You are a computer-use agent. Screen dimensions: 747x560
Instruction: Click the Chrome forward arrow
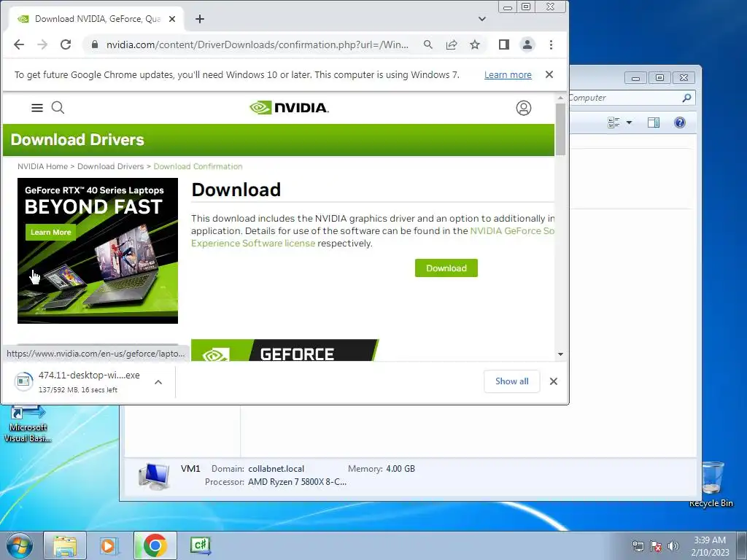coord(42,44)
